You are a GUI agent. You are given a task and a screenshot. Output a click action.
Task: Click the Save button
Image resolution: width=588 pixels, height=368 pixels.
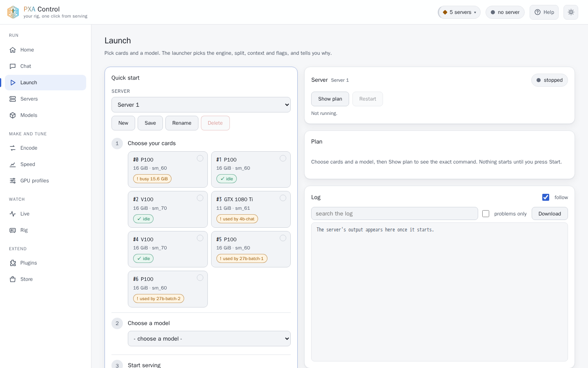click(150, 123)
